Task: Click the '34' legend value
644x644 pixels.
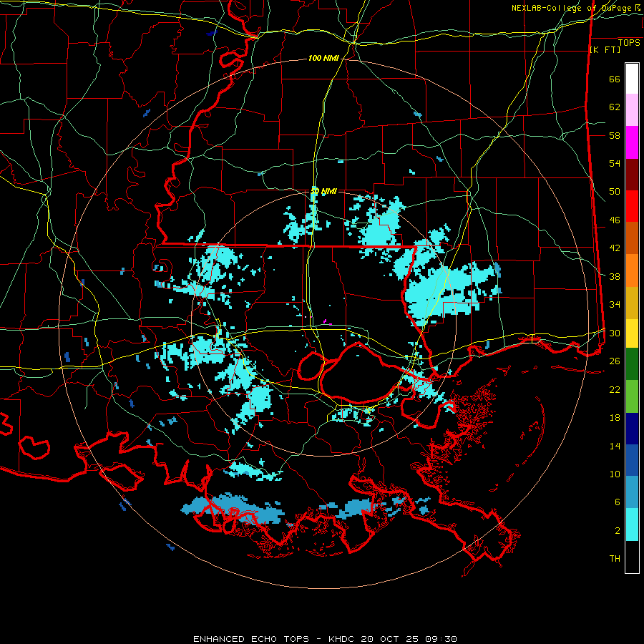Action: pyautogui.click(x=615, y=305)
